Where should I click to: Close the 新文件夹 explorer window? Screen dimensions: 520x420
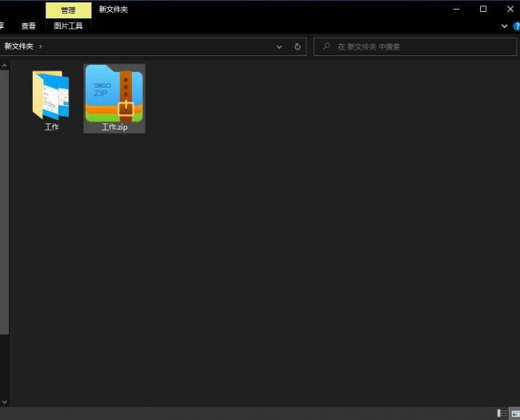[x=510, y=9]
